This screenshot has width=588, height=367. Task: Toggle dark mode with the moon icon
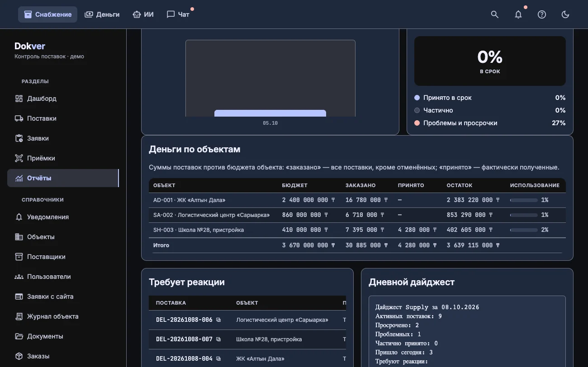click(565, 14)
